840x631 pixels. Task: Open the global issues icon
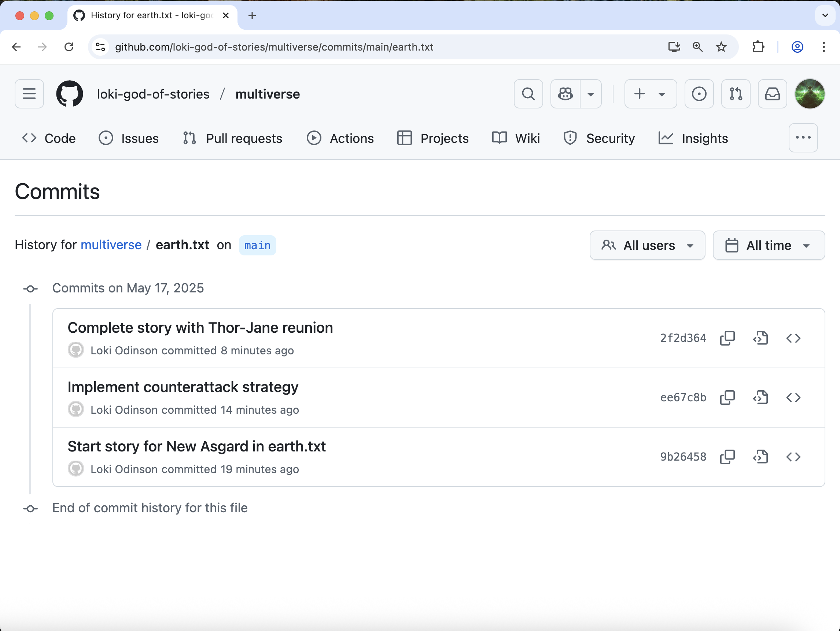(699, 94)
